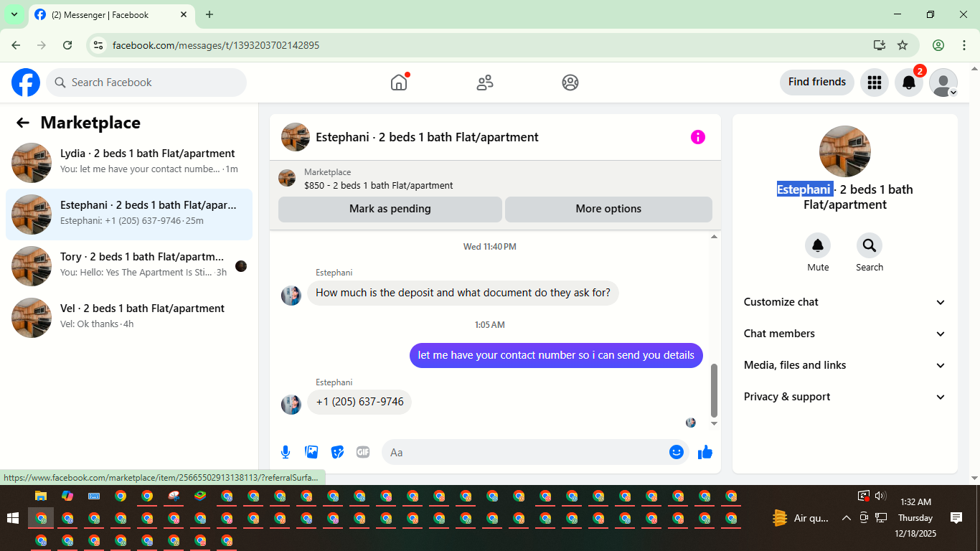Click the large listing photo in the right panel

point(845,151)
